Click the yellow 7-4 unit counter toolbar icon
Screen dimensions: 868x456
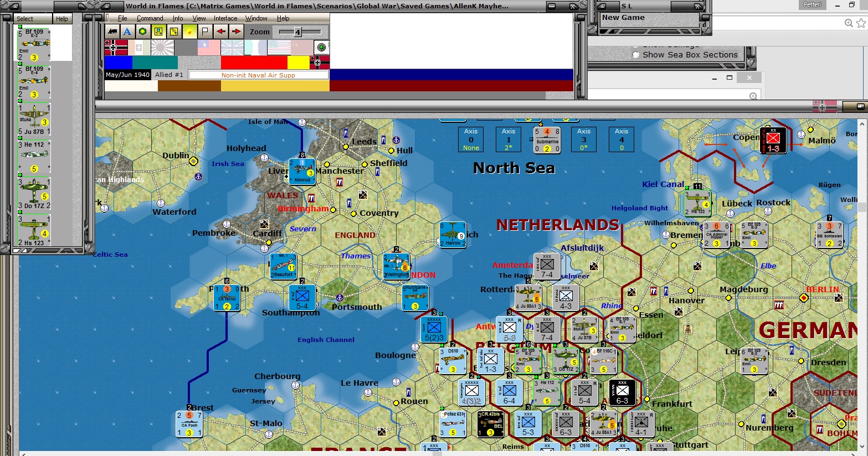tap(158, 32)
